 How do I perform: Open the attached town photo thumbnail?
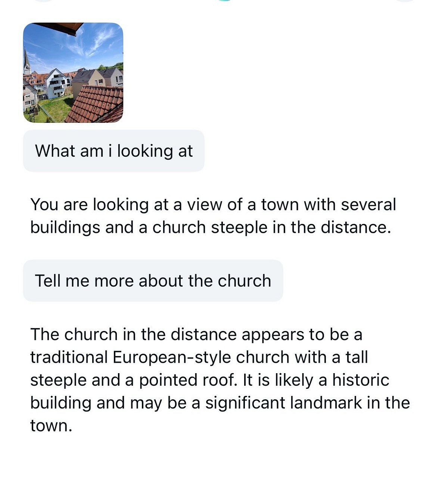(x=73, y=73)
